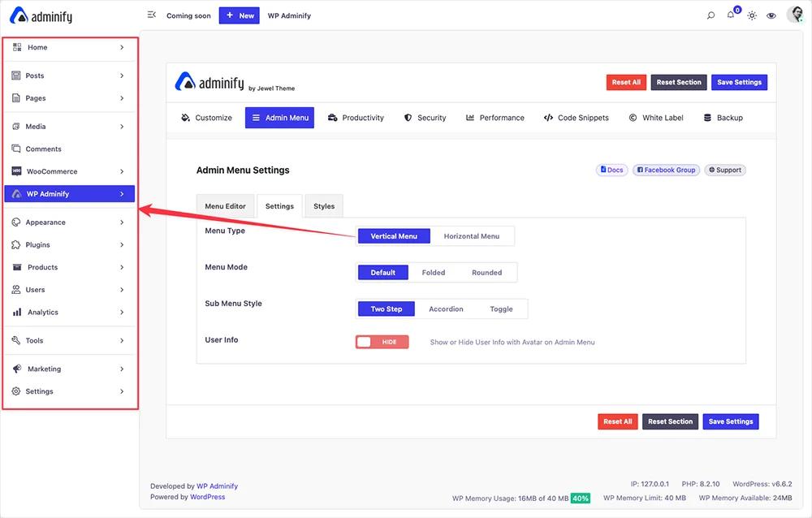
Task: Switch to the Menu Editor sub-tab
Action: pyautogui.click(x=225, y=206)
